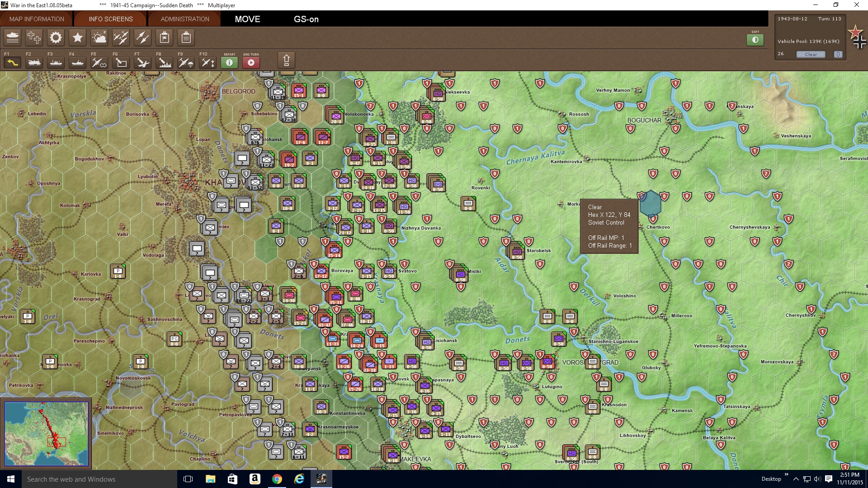Select the 11-50 HQ stack
This screenshot has width=868, height=488.
[403, 206]
